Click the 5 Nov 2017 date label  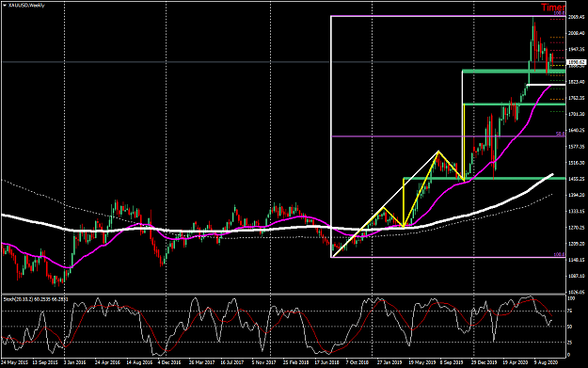[263, 362]
